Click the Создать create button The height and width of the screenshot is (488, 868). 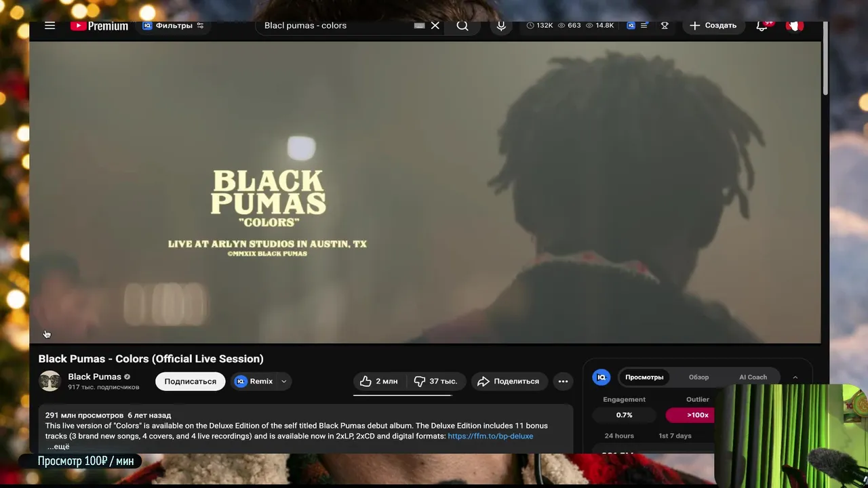(713, 26)
